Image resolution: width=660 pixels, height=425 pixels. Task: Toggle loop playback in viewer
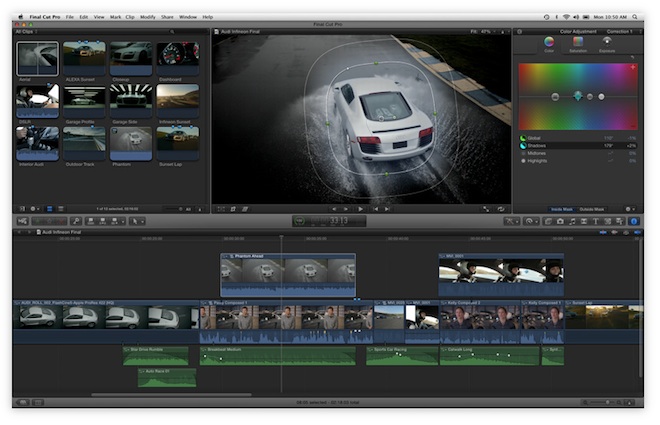point(500,209)
